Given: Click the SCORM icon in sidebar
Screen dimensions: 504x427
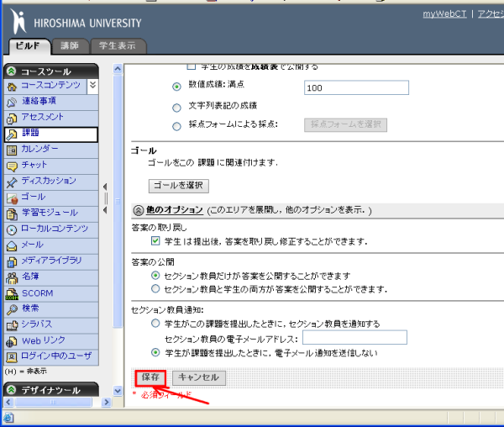Looking at the screenshot, I should (12, 294).
